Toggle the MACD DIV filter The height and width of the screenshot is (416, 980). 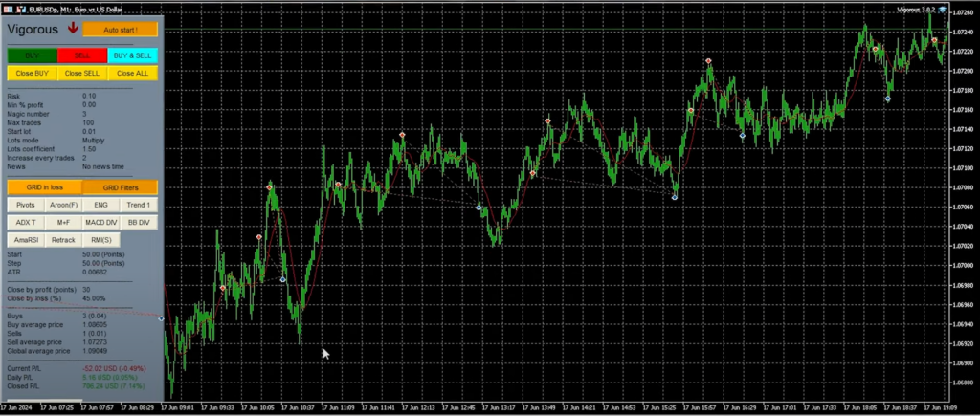(x=100, y=222)
